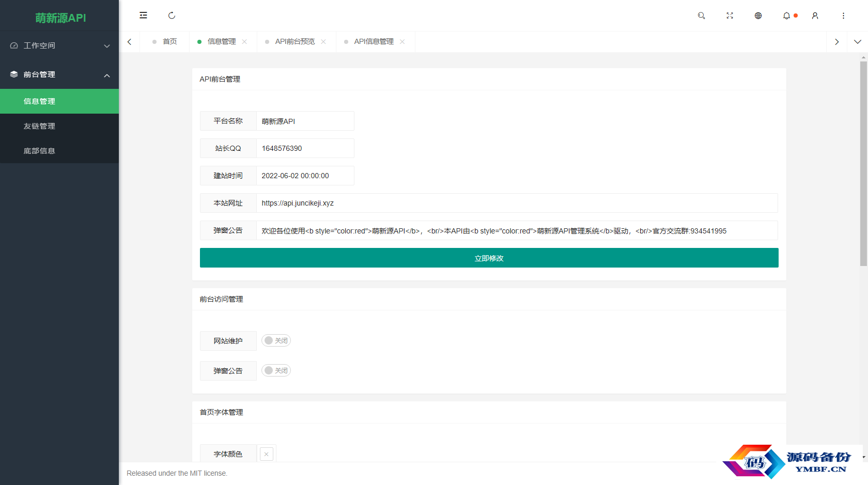Click the 站长QQ input field
The image size is (868, 485).
tap(305, 148)
